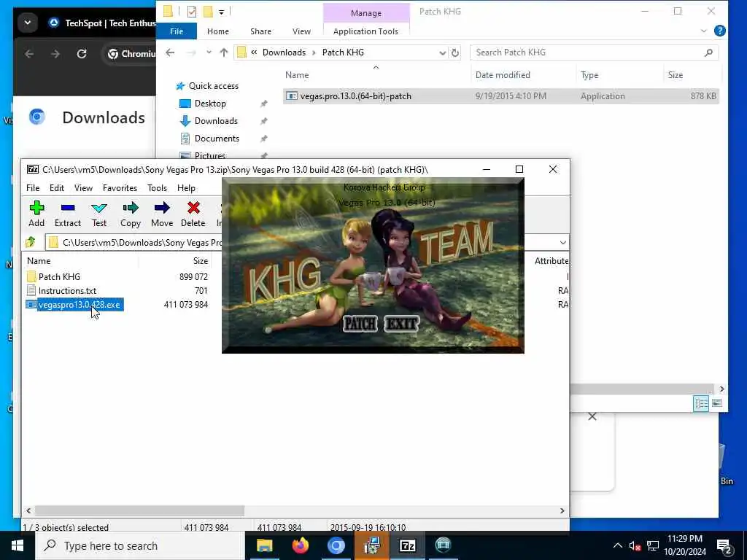The width and height of the screenshot is (747, 560).
Task: Click the Add button in 7-Zip toolbar
Action: click(36, 214)
